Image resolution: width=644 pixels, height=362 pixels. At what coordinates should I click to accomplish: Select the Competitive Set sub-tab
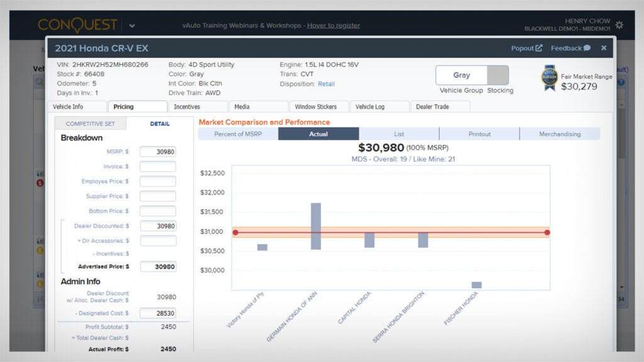(x=91, y=124)
